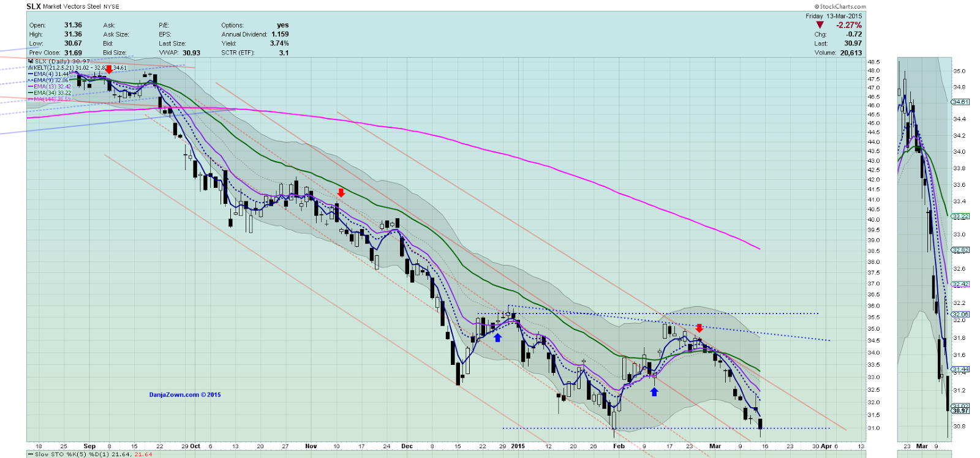Click the dark blue EMA(4) legend line sample
Screen dimensions: 980x458
pos(31,74)
